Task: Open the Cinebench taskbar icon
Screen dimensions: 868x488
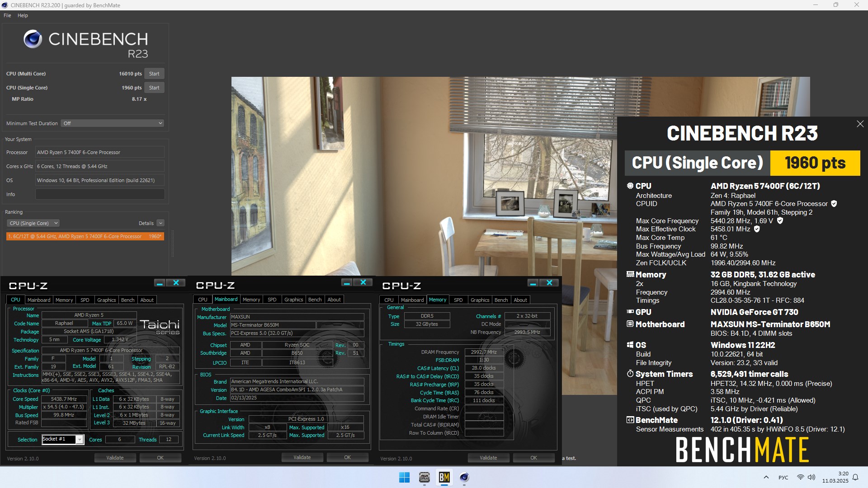Action: [464, 477]
